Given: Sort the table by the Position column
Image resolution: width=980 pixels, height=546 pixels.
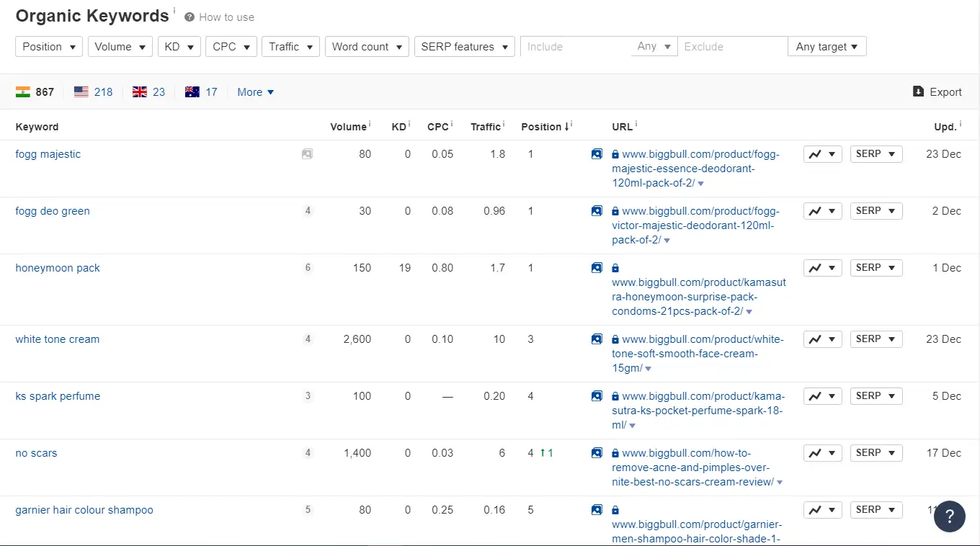Looking at the screenshot, I should [545, 127].
